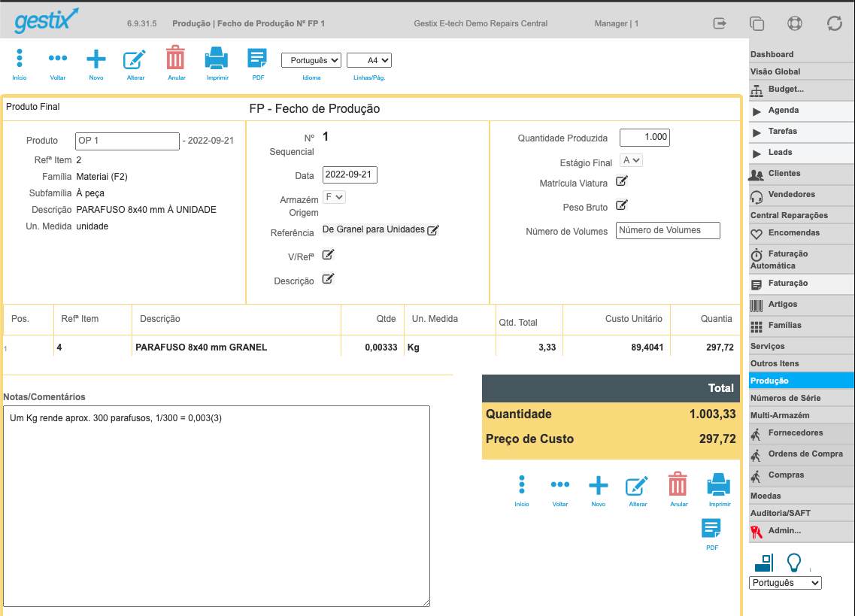Open the help lifebuoy icon
Viewport: 855px width, 616px height.
pos(795,23)
